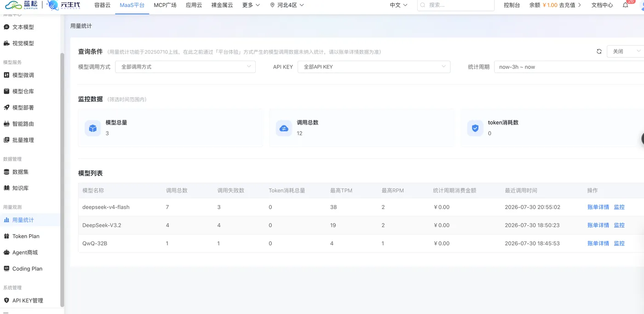Image resolution: width=644 pixels, height=314 pixels.
Task: Open the 统计周期 now-3h ~ now selector
Action: click(x=569, y=67)
